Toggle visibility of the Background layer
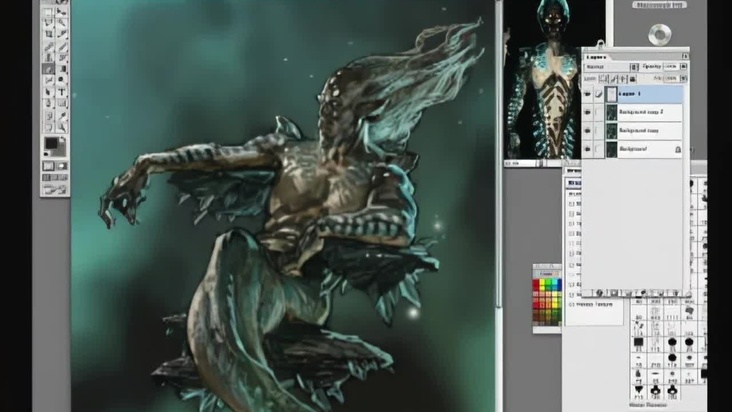732x412 pixels. point(587,148)
